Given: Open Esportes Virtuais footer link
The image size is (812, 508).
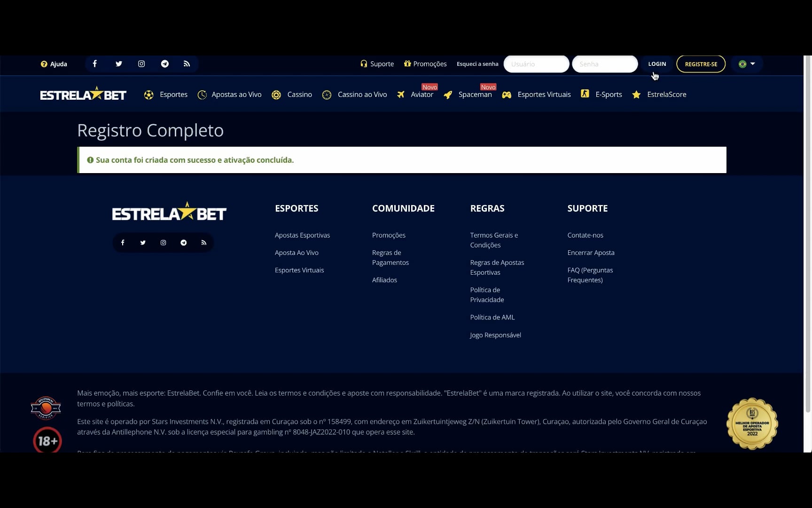Looking at the screenshot, I should pyautogui.click(x=299, y=270).
